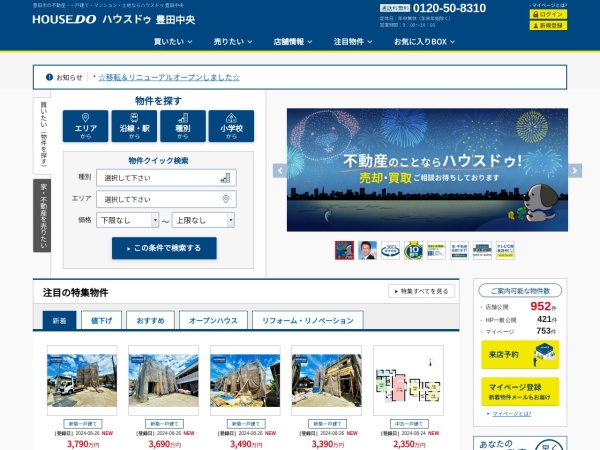This screenshot has height=450, width=600.
Task: Switch to the オープンハウス tab
Action: tap(213, 321)
